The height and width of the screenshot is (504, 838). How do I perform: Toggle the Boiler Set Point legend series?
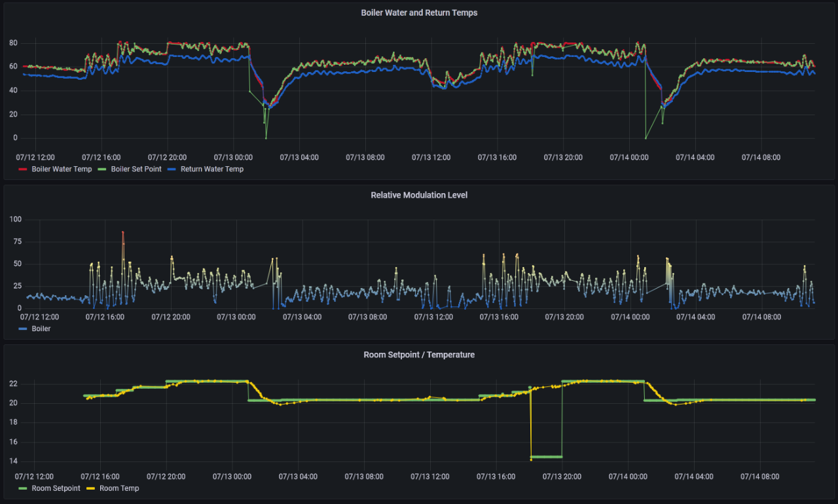pos(136,169)
